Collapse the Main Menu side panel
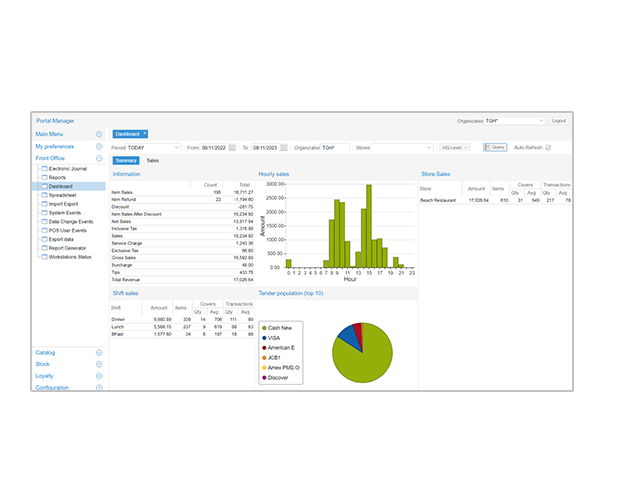Screen dimensions: 629x503 99,134
